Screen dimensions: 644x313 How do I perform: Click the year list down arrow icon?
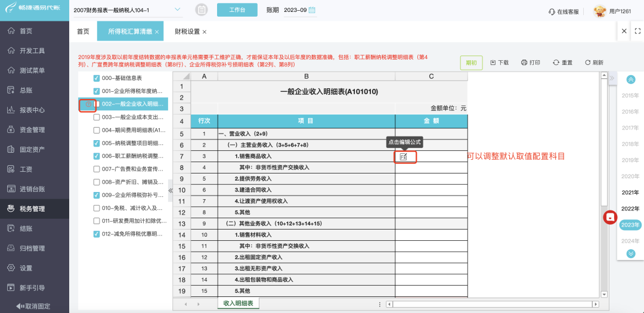[631, 253]
